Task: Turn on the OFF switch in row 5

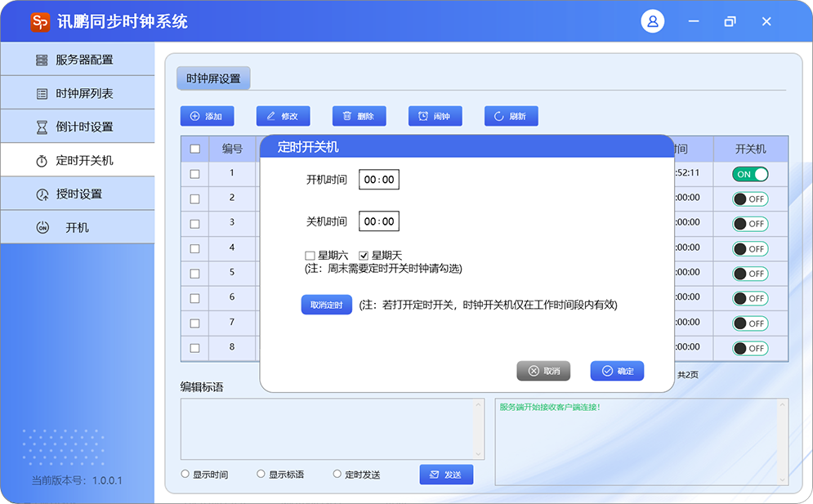Action: [x=750, y=274]
